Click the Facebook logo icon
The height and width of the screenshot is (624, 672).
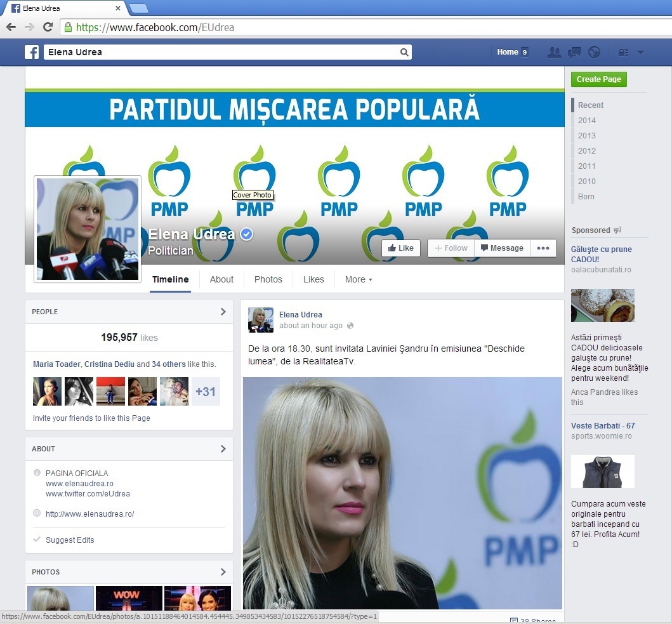(x=32, y=52)
